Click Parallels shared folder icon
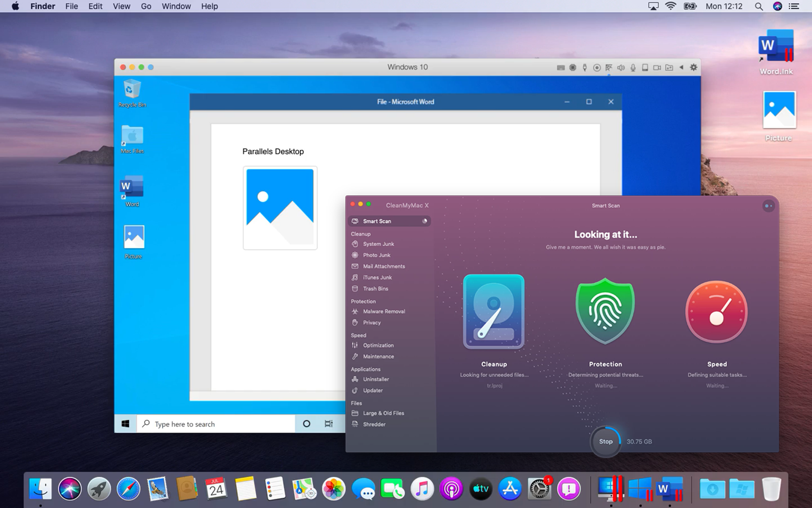Viewport: 812px width, 508px height. tap(669, 68)
